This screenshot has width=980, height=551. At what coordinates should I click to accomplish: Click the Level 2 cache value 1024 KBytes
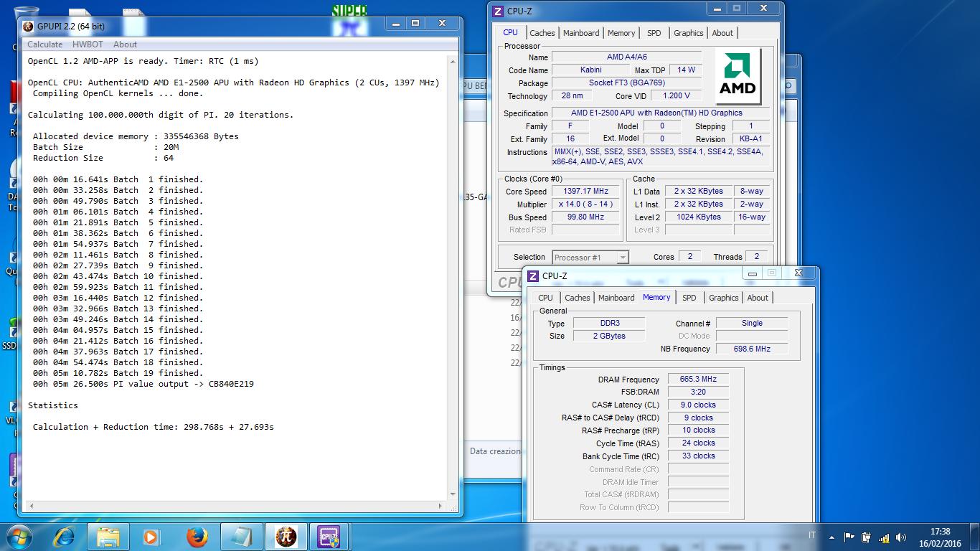[x=698, y=217]
